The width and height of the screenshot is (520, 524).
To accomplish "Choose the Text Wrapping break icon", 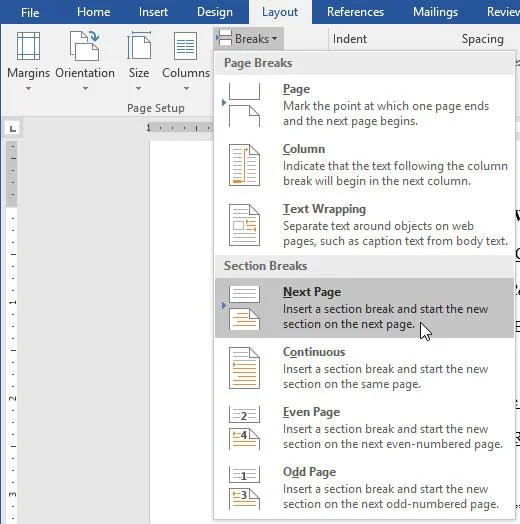I will [244, 225].
